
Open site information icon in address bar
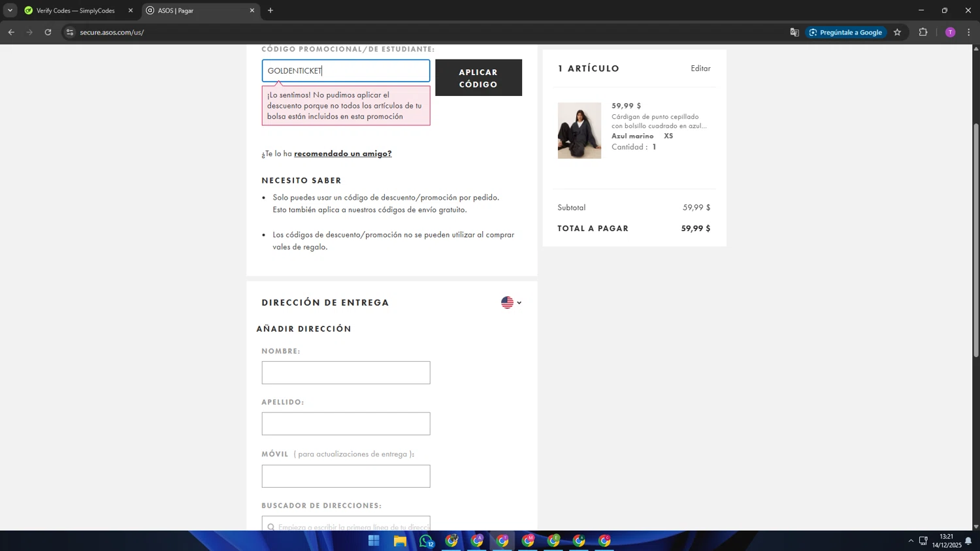coord(70,32)
